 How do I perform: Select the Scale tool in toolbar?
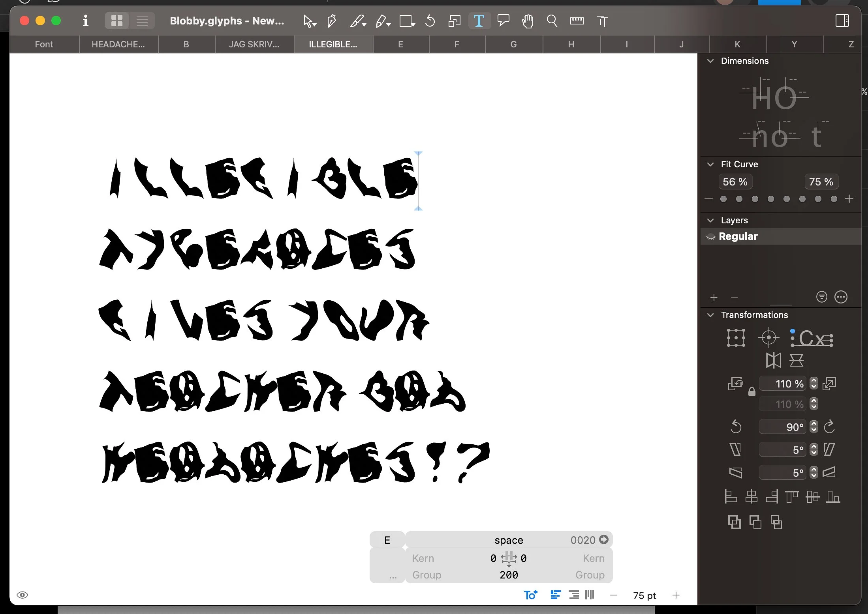[x=455, y=21]
